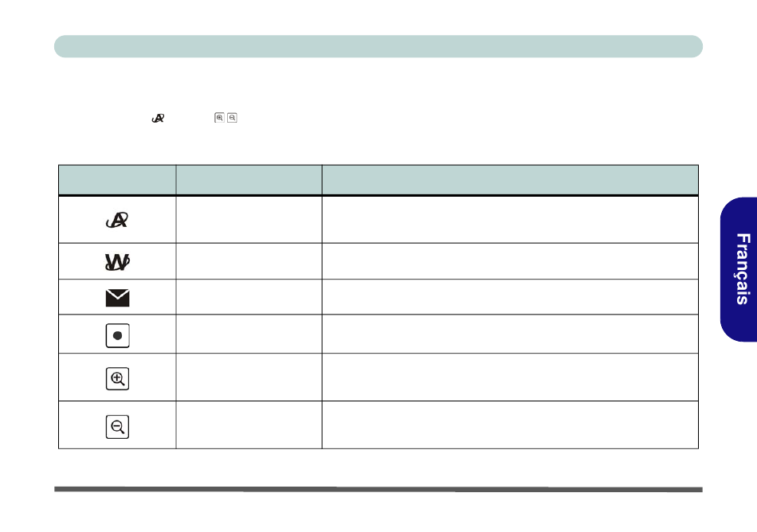Click the empty middle cell beside the envelope icon
Screen dimensions: 757x532
[x=249, y=296]
